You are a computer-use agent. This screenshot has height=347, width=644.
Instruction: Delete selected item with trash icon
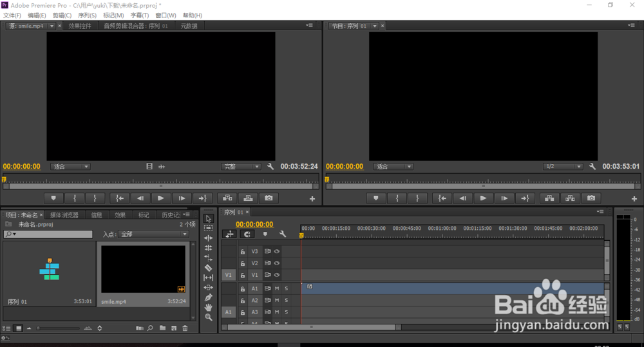coord(185,328)
